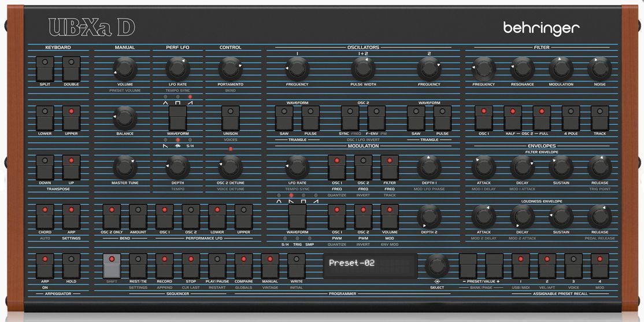Turn on the arpeggiator ARP ON button

pos(45,266)
